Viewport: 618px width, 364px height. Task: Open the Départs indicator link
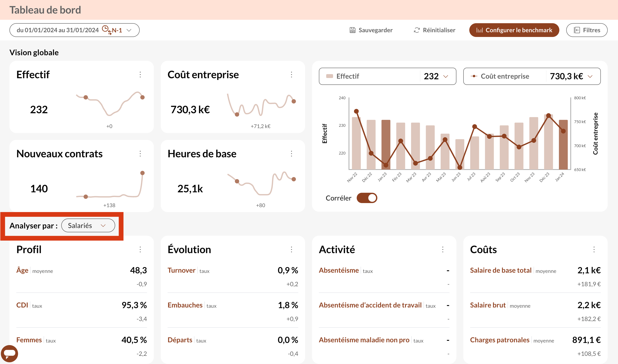(180, 340)
